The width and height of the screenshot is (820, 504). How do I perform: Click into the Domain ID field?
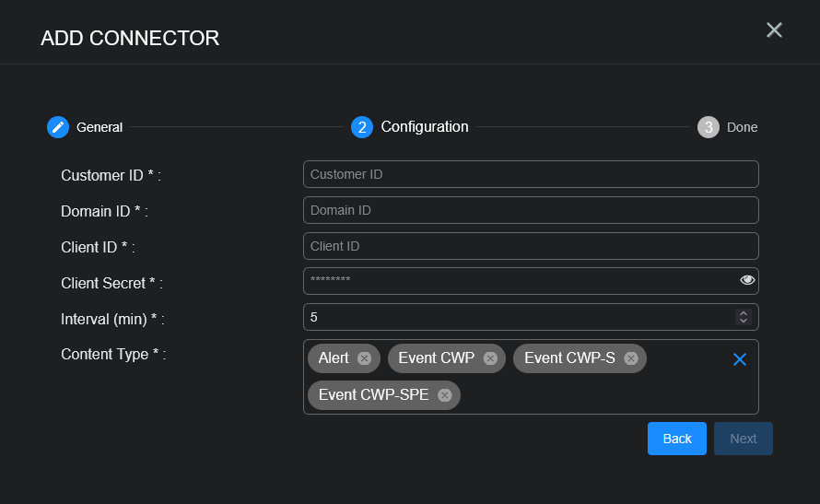(530, 210)
